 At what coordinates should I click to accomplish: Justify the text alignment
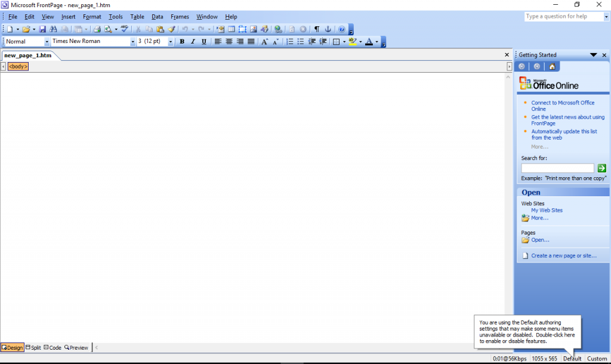tap(251, 42)
